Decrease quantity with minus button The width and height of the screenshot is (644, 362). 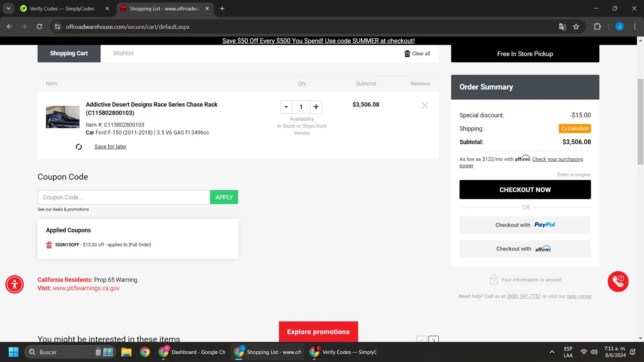(x=286, y=107)
